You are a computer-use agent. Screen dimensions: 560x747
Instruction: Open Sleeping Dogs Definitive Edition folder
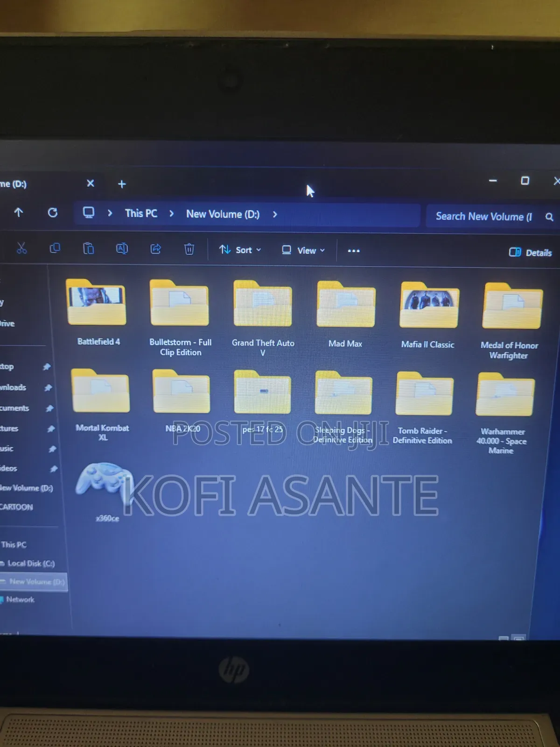pos(343,394)
